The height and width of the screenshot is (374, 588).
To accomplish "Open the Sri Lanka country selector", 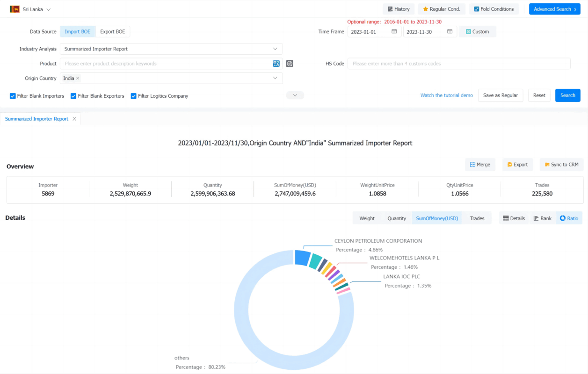I will pyautogui.click(x=30, y=9).
